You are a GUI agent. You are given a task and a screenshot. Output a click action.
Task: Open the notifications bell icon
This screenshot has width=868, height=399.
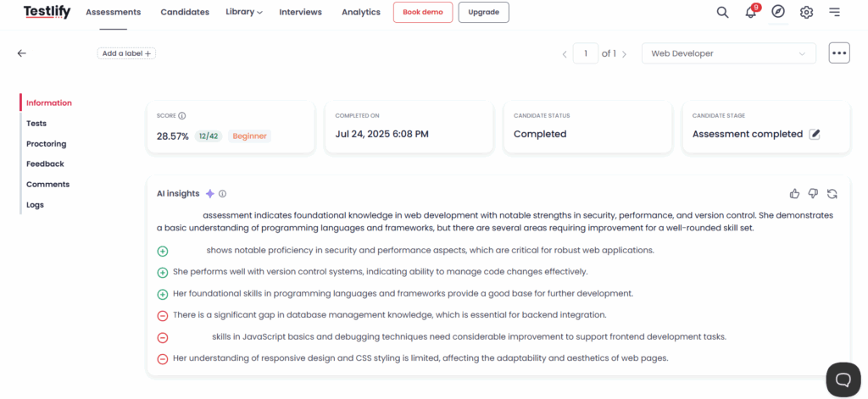click(x=751, y=12)
